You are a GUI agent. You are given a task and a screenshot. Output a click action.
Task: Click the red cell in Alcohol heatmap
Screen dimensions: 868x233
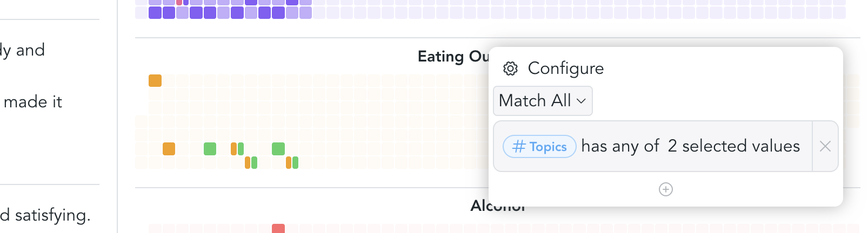(278, 229)
